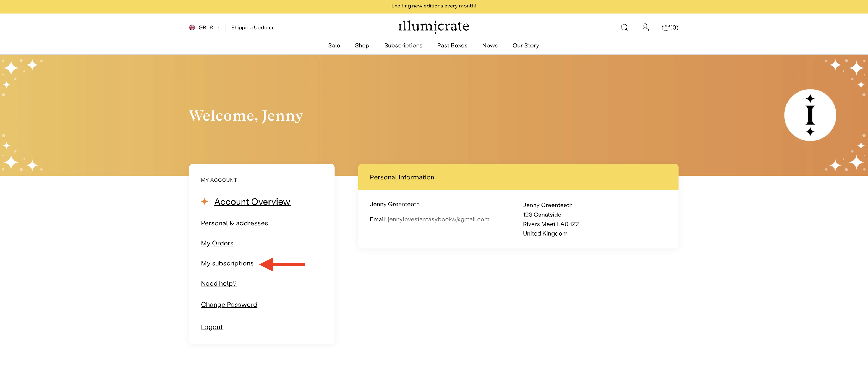Open the cart box icon
Screen dimensions: 868x374
[665, 28]
